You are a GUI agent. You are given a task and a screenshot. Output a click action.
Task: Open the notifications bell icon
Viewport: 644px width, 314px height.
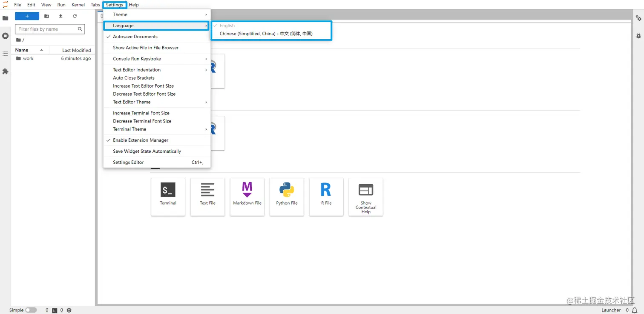(635, 311)
